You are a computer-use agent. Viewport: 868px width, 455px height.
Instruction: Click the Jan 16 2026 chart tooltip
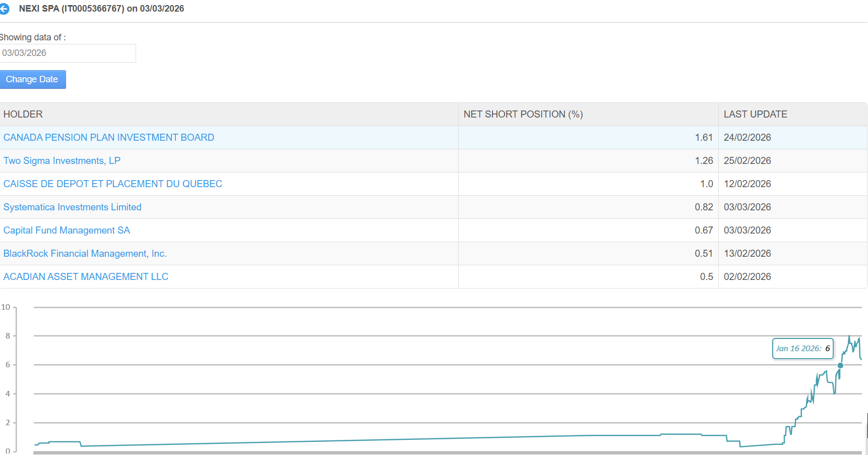click(802, 349)
